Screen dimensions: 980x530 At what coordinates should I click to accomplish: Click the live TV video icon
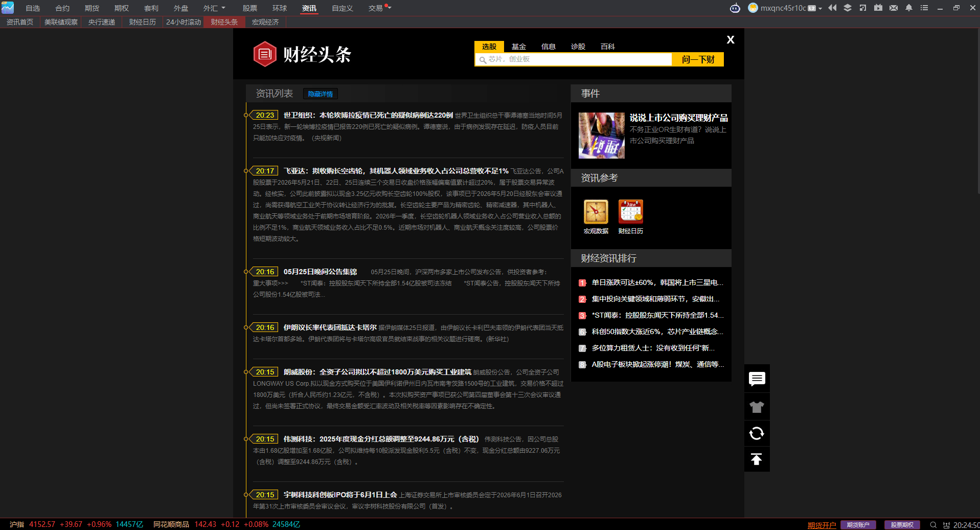click(x=878, y=8)
